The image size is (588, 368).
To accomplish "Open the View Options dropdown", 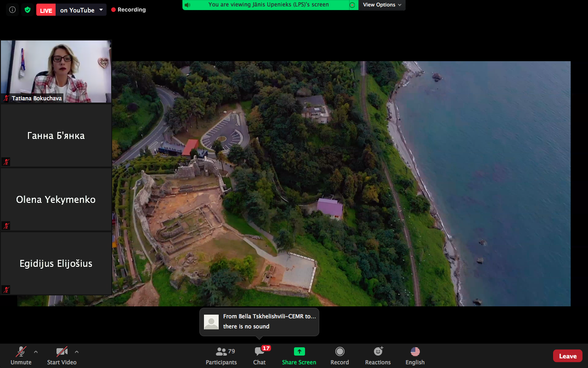I will click(382, 5).
